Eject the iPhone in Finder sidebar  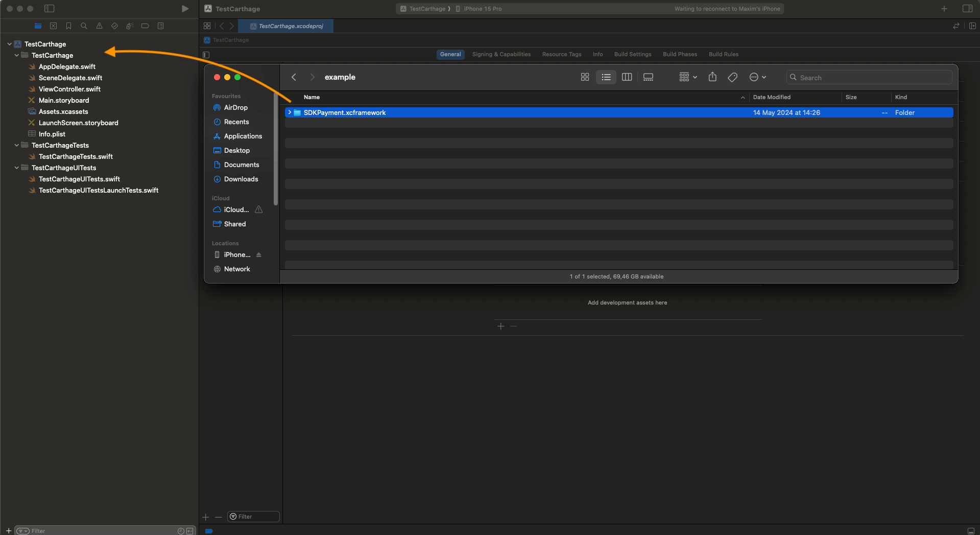tap(259, 255)
